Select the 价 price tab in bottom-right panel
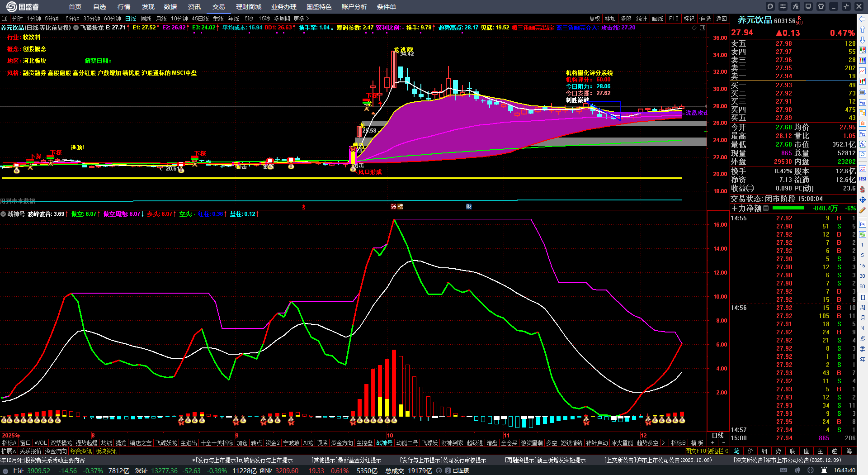 click(x=750, y=451)
